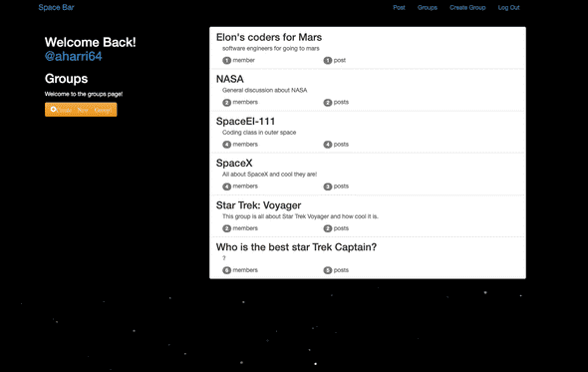This screenshot has width=588, height=372.
Task: Click members badge for best star Trek Captain
Action: (226, 270)
